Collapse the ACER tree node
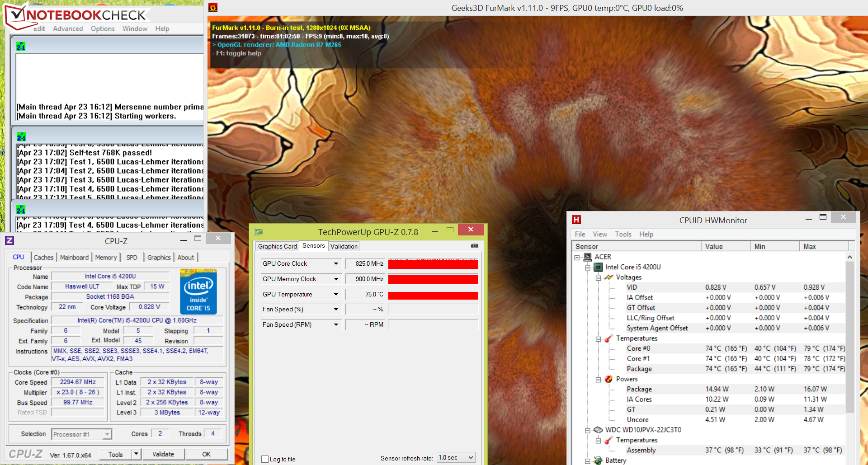Screen dimensions: 868x465 pyautogui.click(x=577, y=257)
